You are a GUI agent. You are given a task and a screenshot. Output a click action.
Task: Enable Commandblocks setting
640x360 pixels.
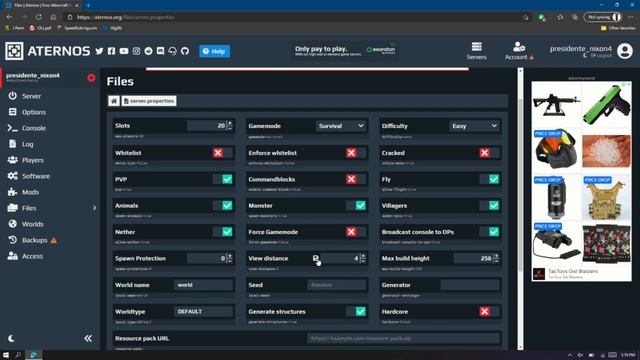click(356, 179)
